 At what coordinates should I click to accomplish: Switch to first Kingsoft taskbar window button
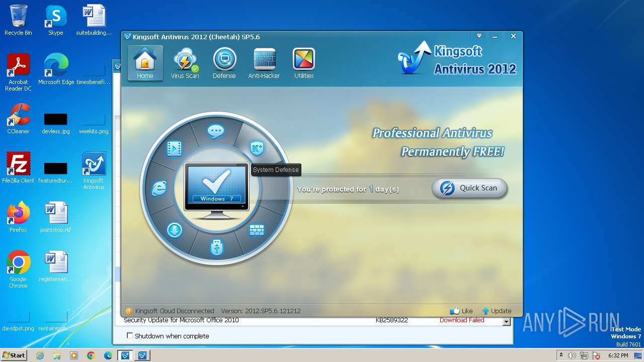pos(125,355)
